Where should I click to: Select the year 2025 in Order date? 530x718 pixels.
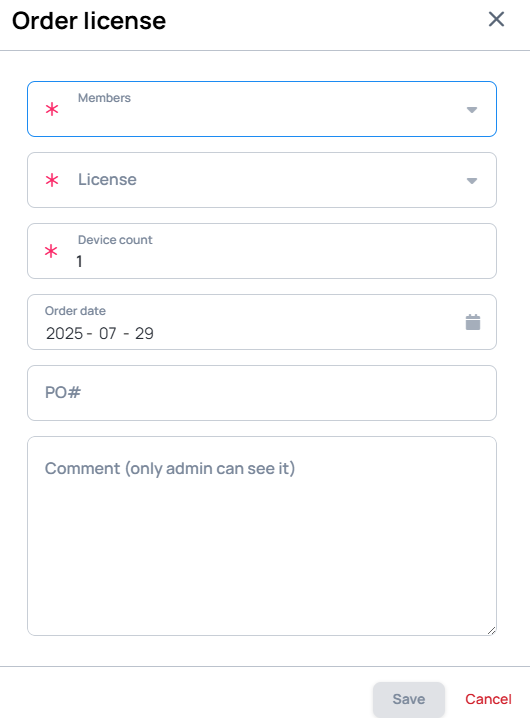click(64, 333)
